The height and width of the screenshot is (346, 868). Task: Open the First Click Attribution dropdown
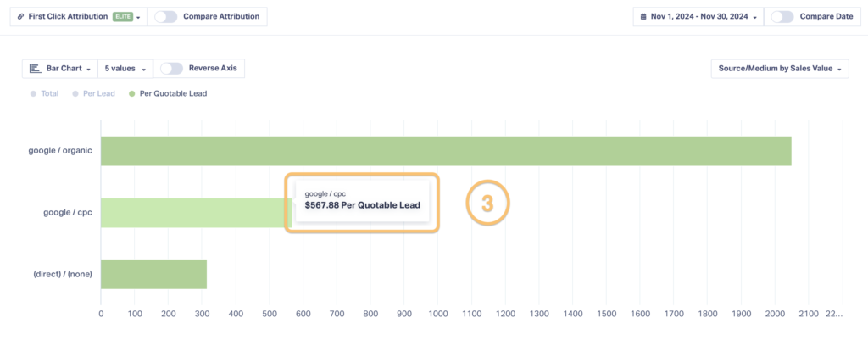138,17
